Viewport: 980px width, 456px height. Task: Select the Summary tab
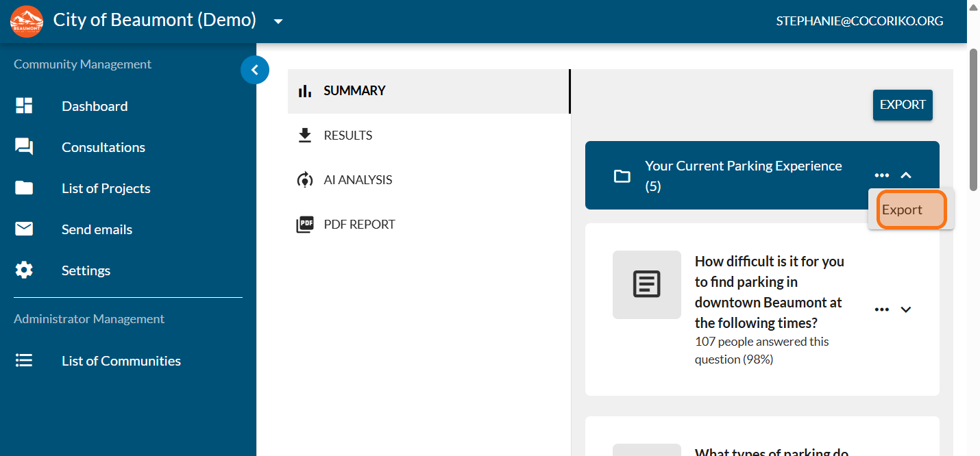tap(354, 90)
